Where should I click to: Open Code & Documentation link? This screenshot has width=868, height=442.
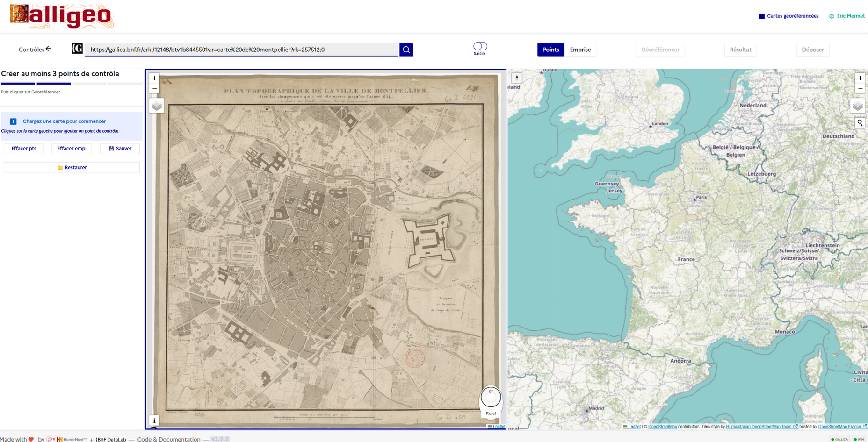coord(168,439)
